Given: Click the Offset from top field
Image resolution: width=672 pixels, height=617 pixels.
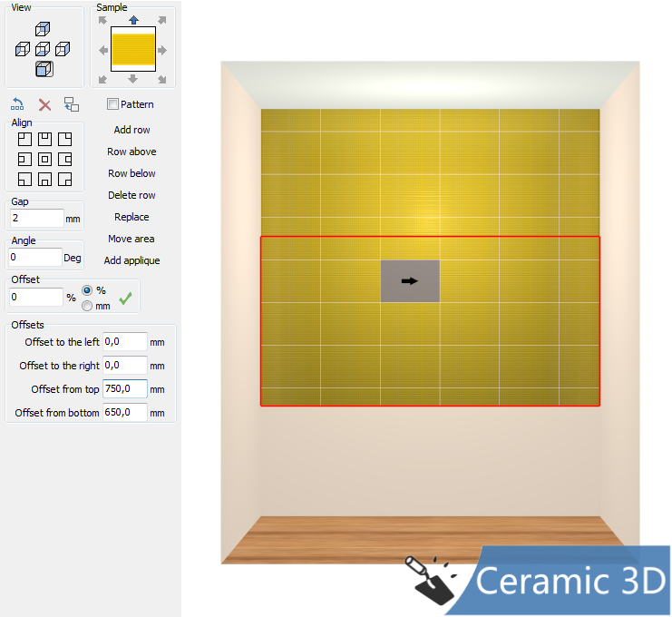Looking at the screenshot, I should (125, 389).
